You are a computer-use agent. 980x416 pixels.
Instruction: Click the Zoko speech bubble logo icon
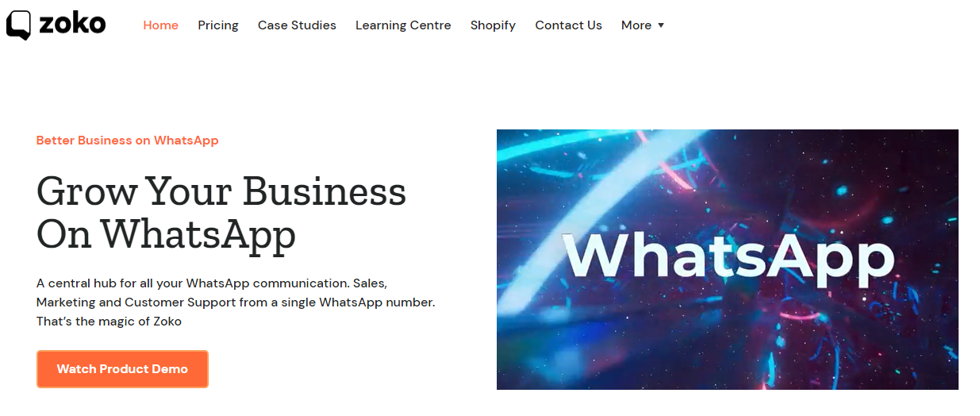18,25
